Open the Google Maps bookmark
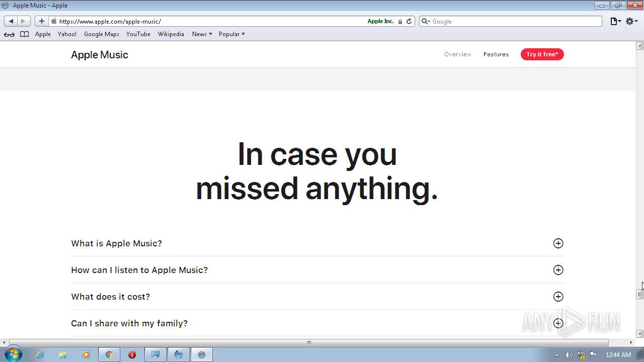 coord(102,34)
